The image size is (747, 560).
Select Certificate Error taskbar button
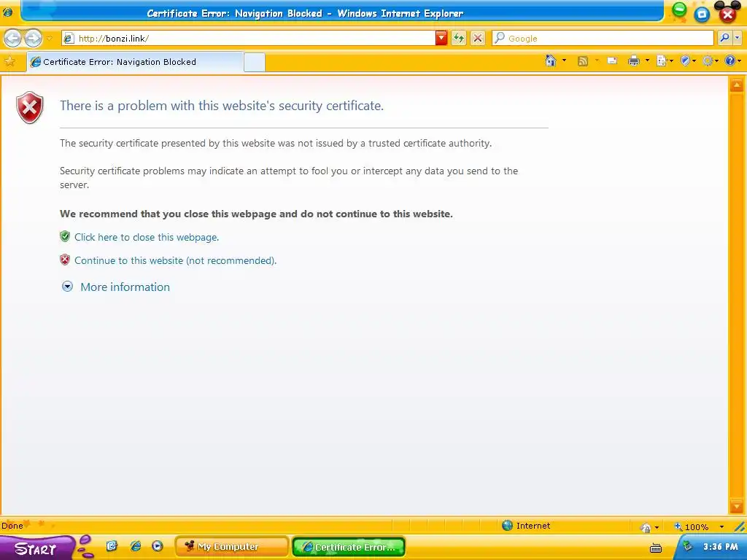[x=348, y=547]
